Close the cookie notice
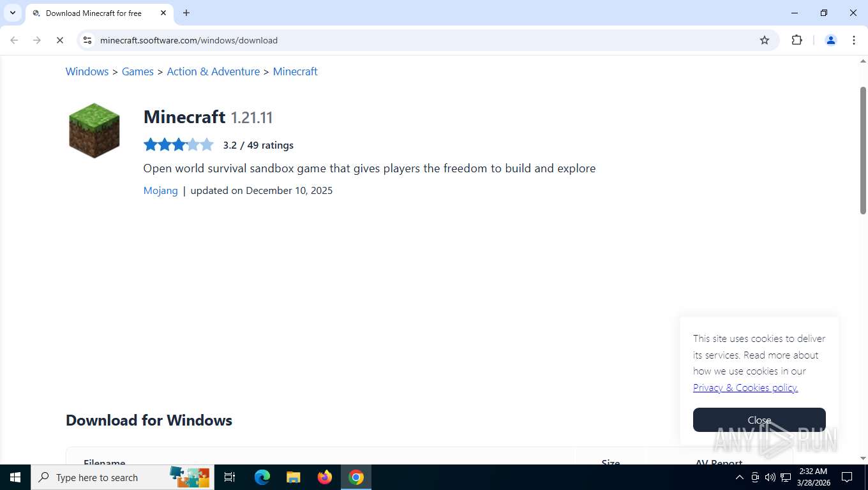The image size is (868, 490). pos(759,420)
